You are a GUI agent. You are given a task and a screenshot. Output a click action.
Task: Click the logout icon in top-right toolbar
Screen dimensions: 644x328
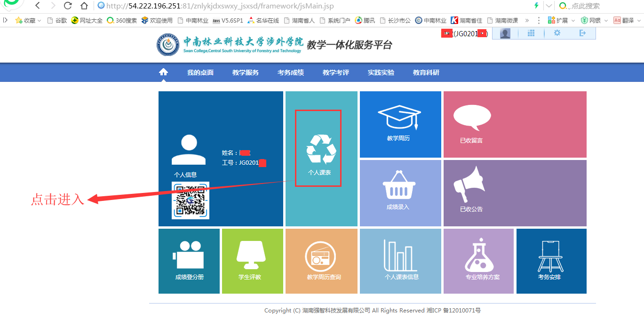tap(583, 33)
